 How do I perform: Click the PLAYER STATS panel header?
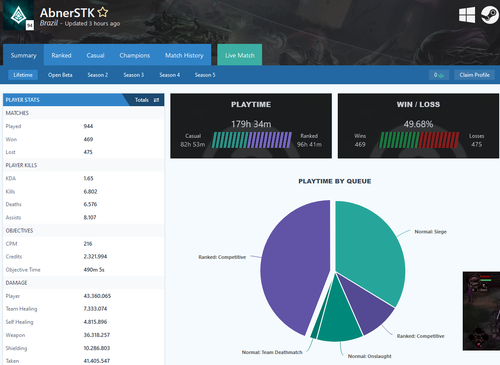tap(83, 100)
